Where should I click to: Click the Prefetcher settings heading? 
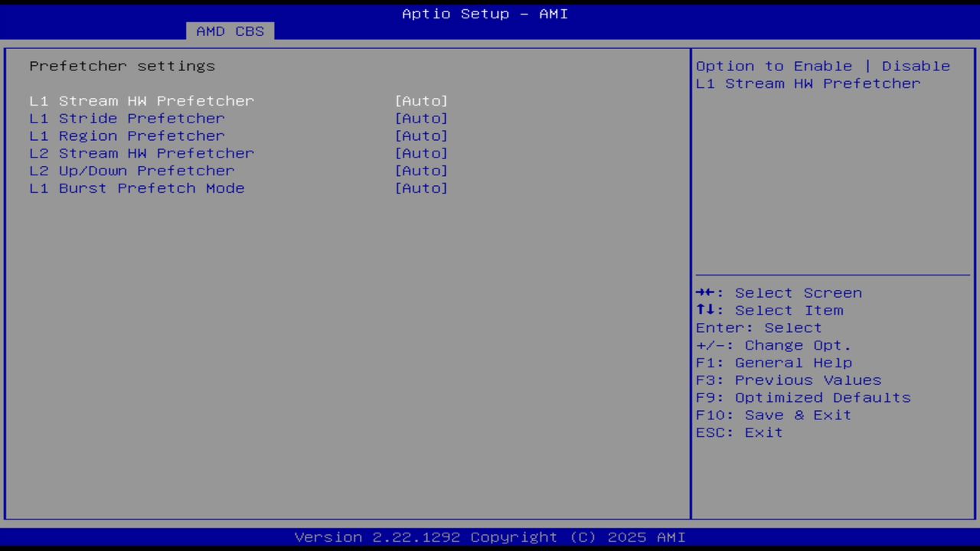pos(122,67)
